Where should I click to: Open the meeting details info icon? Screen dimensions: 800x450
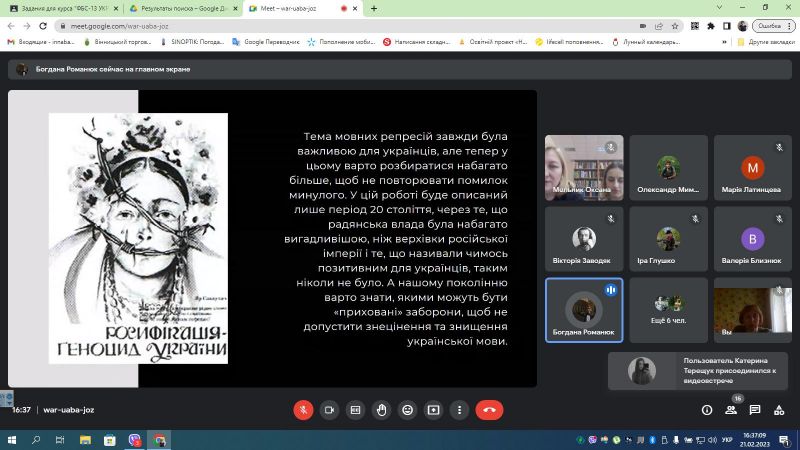tap(707, 410)
